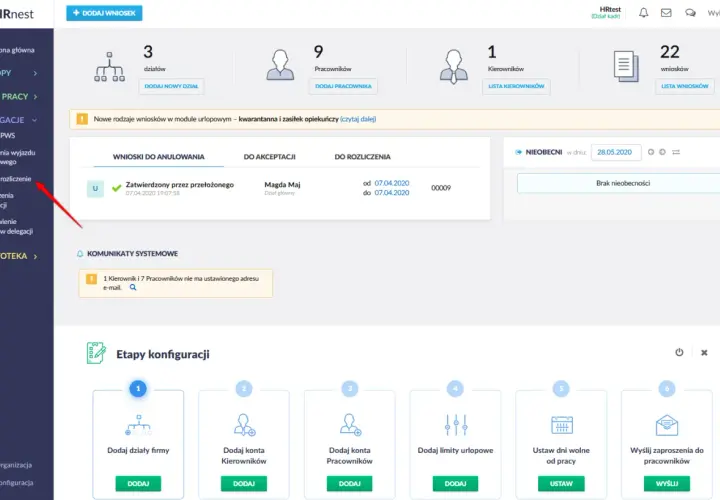Image resolution: width=720 pixels, height=500 pixels.
Task: Click the orange warning icon in news banner
Action: [x=82, y=119]
